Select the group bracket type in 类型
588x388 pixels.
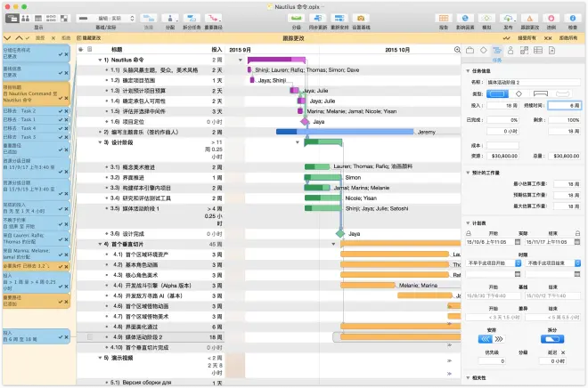click(541, 93)
